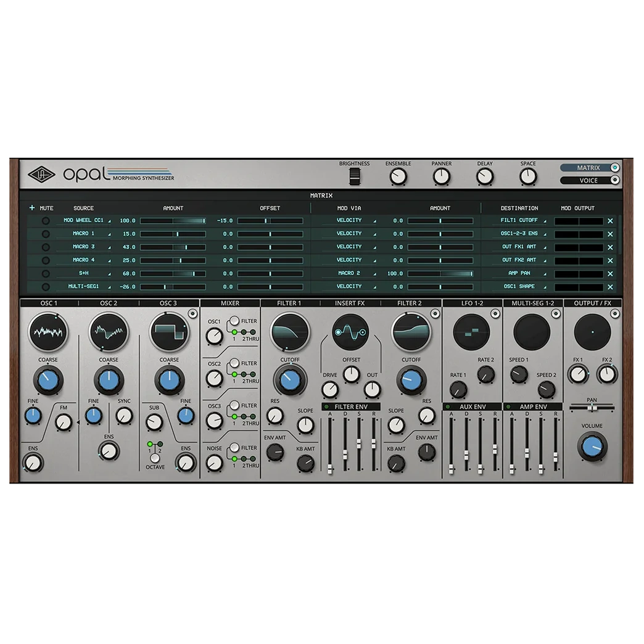Switch to the MATRIX view
This screenshot has width=644, height=644.
click(590, 168)
